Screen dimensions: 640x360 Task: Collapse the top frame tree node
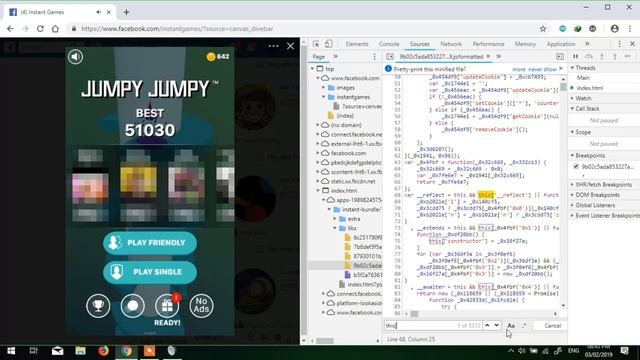[x=313, y=69]
